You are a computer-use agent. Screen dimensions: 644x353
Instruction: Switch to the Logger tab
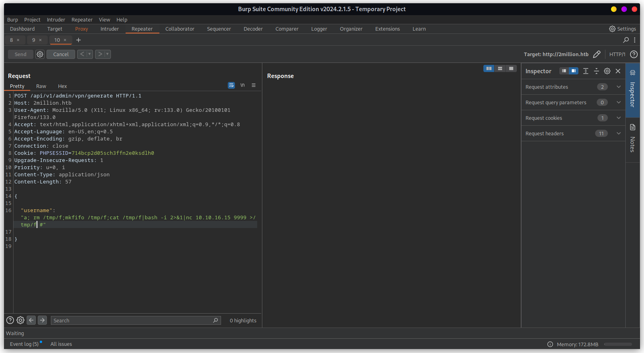click(x=319, y=29)
